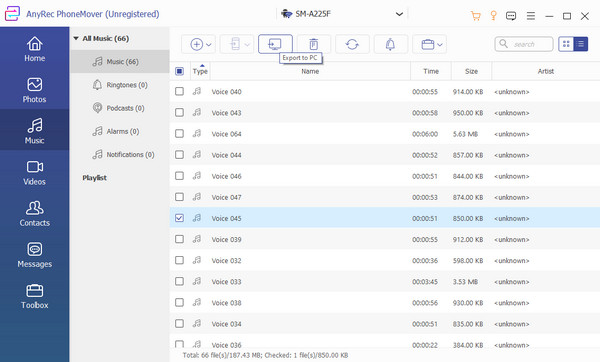Open the Videos section
Image resolution: width=600 pixels, height=362 pixels.
(x=34, y=172)
